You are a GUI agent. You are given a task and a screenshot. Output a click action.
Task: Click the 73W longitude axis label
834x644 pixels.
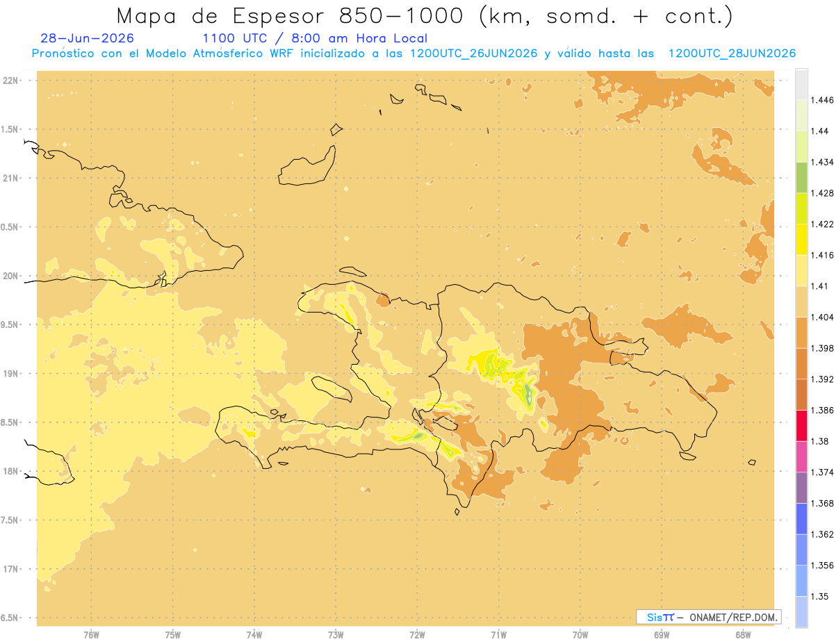coord(336,635)
